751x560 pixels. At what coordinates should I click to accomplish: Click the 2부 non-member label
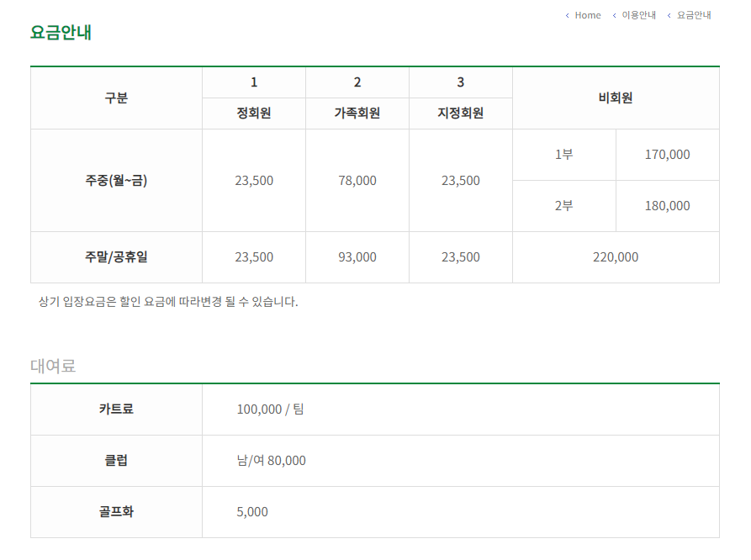[564, 206]
